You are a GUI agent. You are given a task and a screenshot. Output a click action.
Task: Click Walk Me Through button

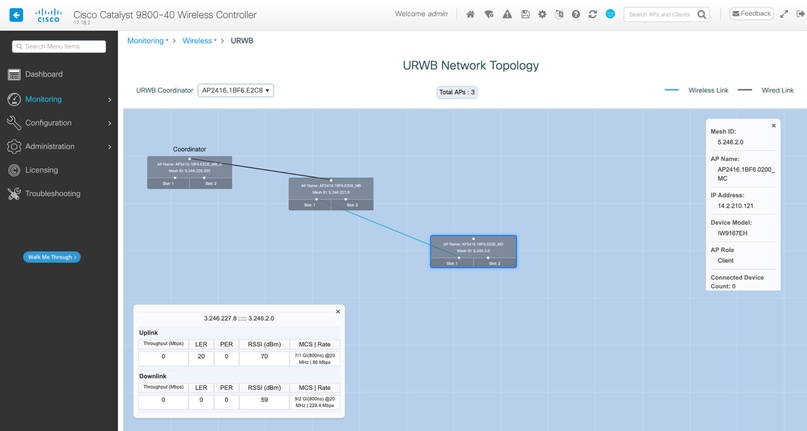click(51, 257)
